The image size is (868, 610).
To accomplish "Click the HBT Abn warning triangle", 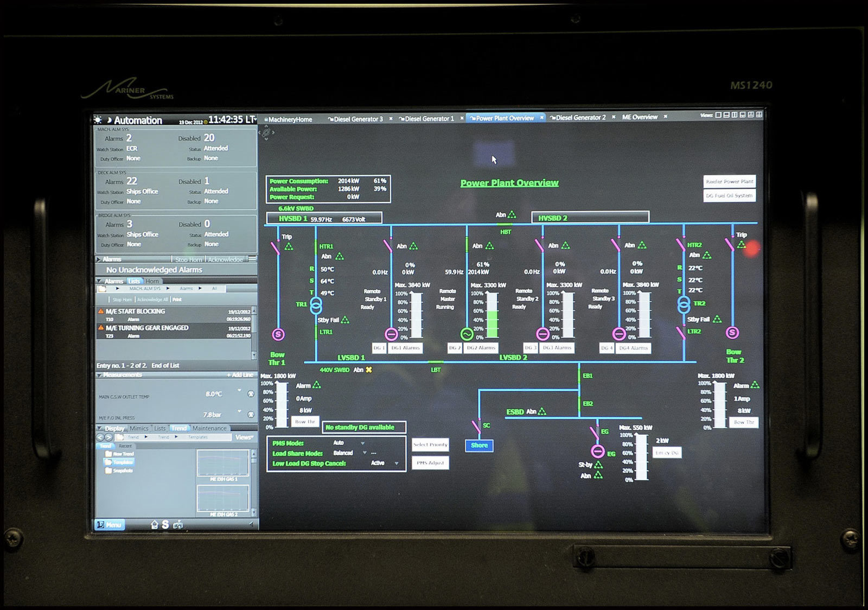I will click(512, 215).
